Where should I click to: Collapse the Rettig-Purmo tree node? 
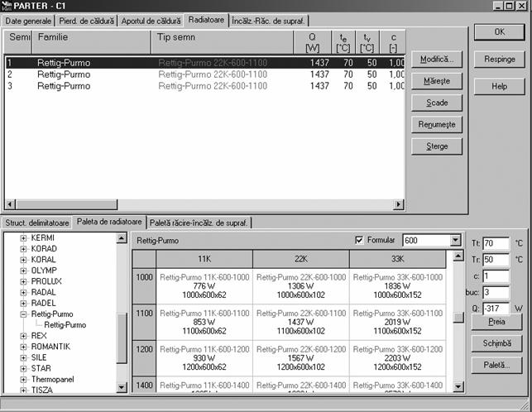[24, 314]
